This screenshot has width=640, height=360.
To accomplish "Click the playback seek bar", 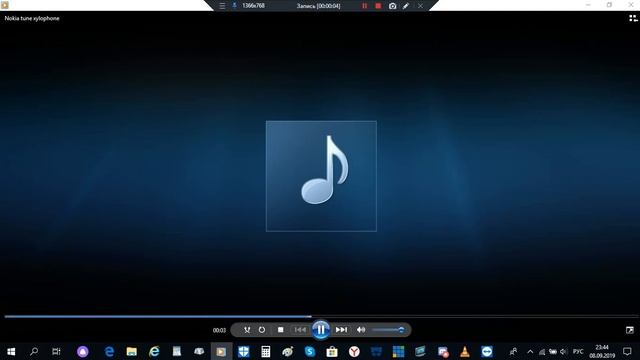I will click(x=322, y=316).
